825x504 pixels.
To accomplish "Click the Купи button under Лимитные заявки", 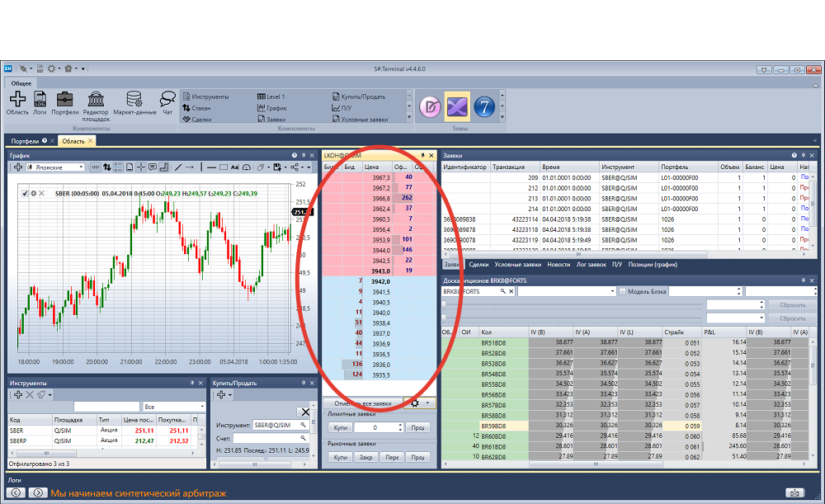I will 341,428.
